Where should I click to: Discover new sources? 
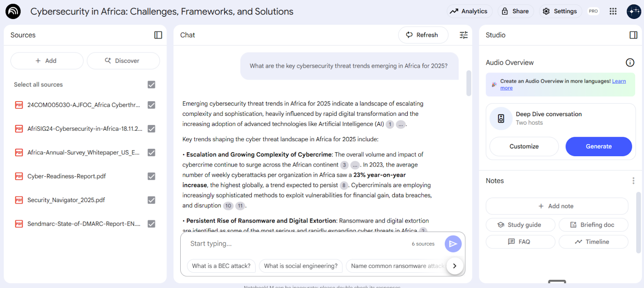(123, 61)
